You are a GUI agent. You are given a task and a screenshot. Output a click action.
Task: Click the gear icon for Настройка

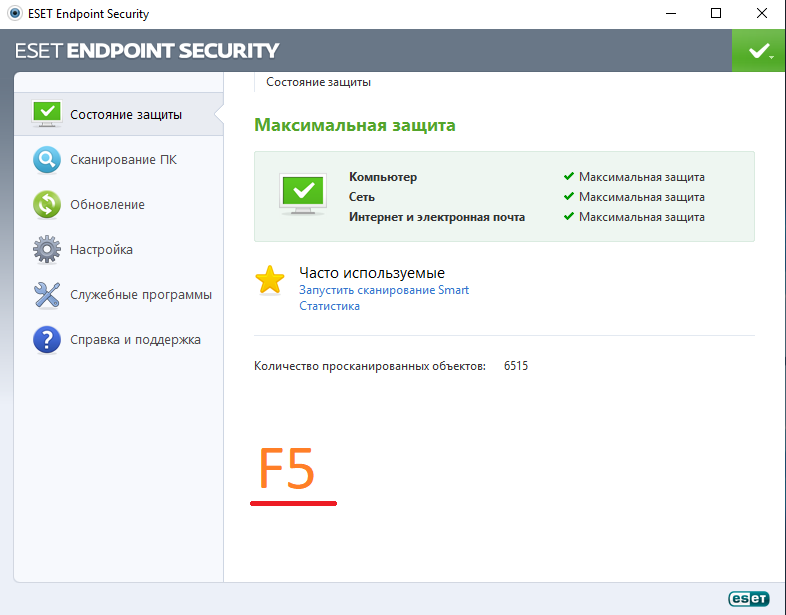coord(47,249)
